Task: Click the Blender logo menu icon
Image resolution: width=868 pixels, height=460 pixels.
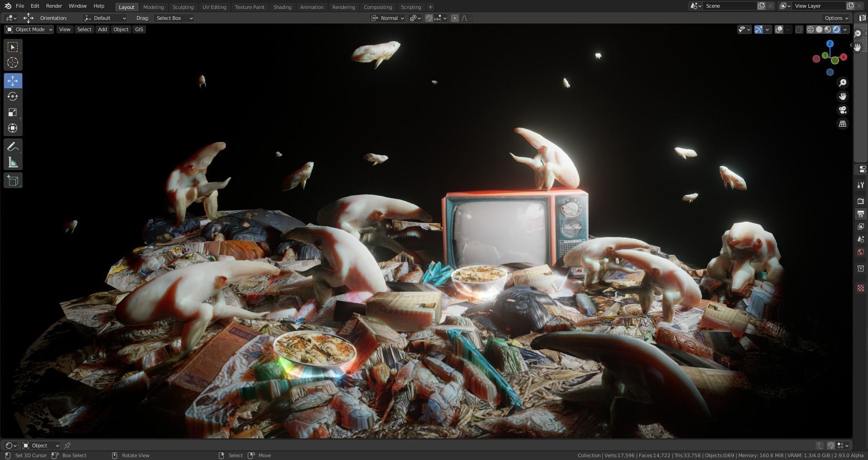Action: tap(8, 6)
